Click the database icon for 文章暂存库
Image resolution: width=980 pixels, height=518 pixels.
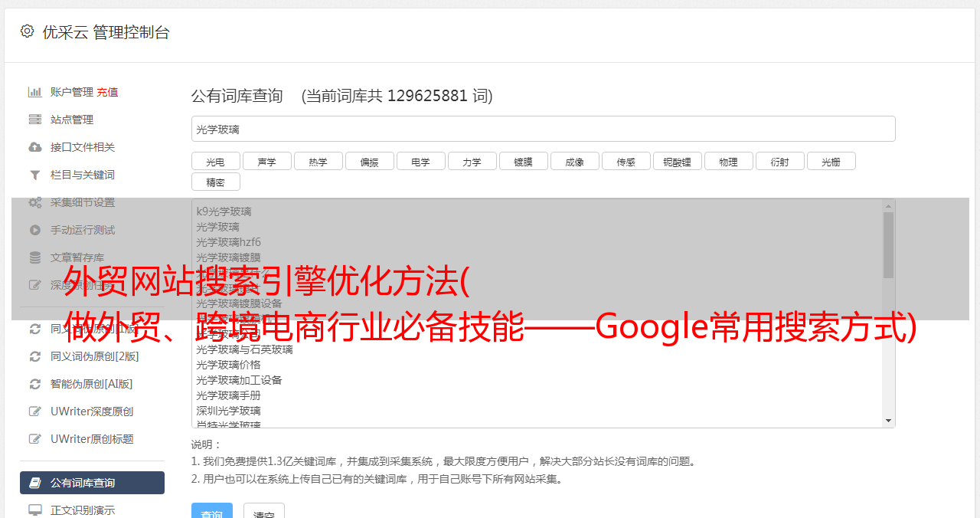(35, 257)
